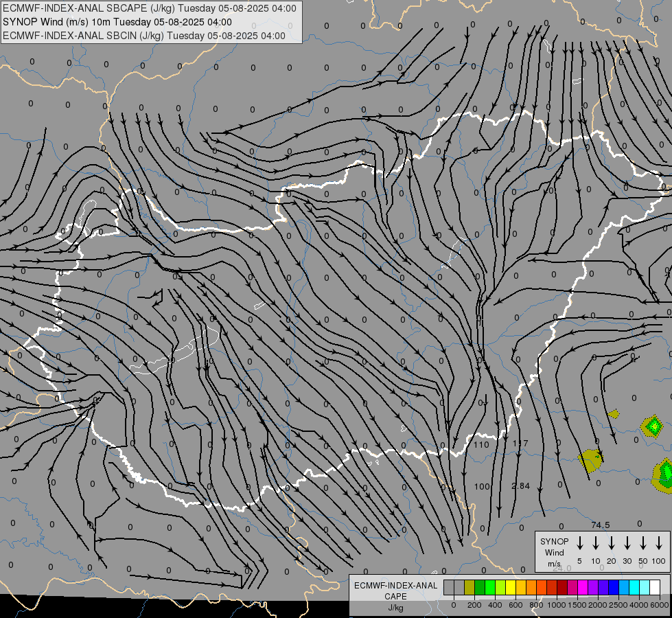The height and width of the screenshot is (618, 672).
Task: Select the 30 label in wind legend
Action: pyautogui.click(x=627, y=561)
